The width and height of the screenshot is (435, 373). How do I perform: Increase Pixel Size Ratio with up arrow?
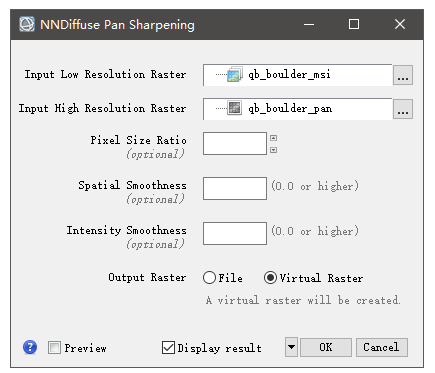[274, 138]
